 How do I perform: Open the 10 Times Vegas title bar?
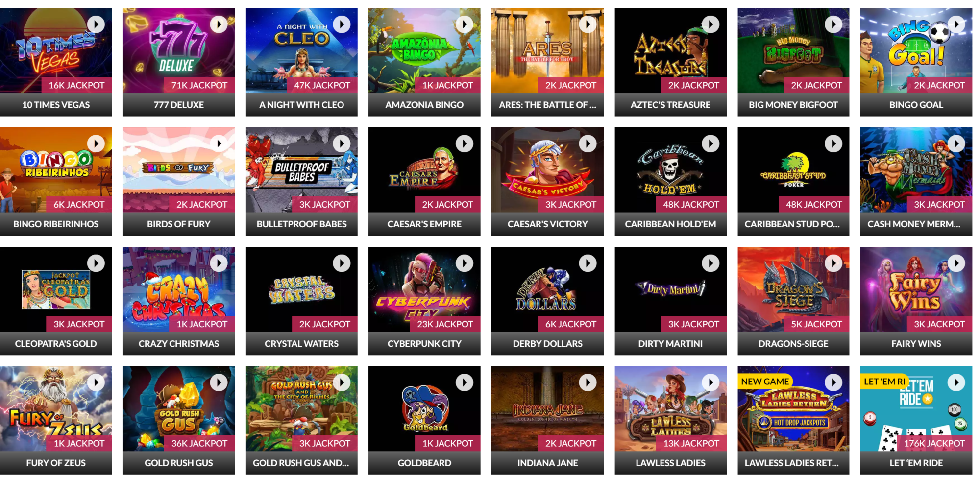[56, 105]
